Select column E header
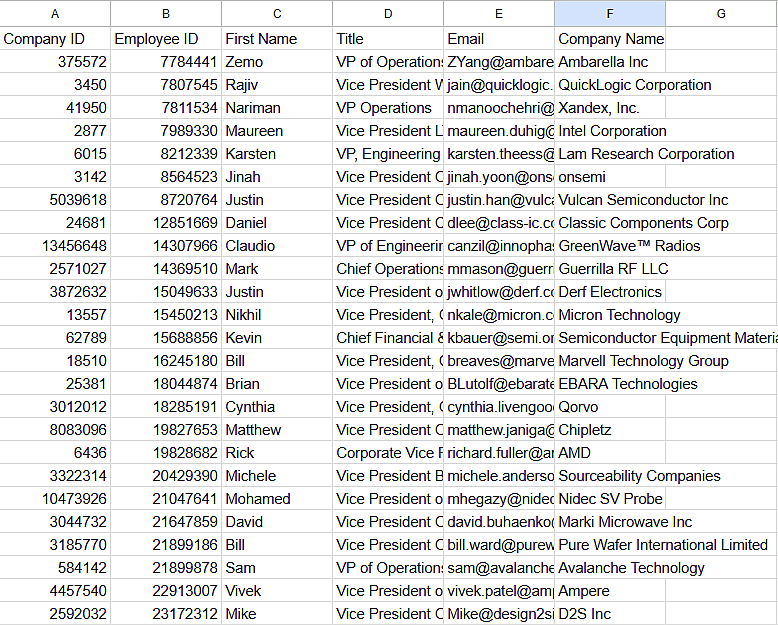 [x=499, y=13]
